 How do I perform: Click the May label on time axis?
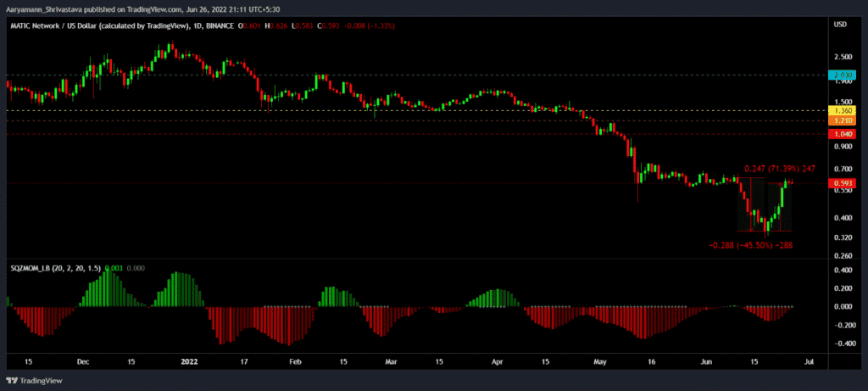pyautogui.click(x=601, y=362)
